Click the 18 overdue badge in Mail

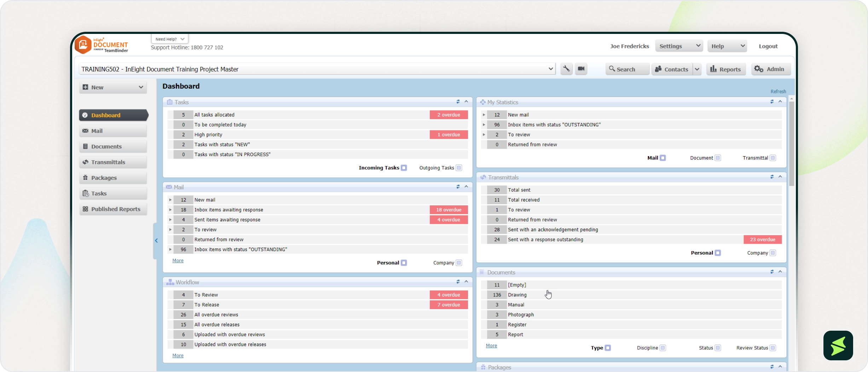tap(449, 210)
